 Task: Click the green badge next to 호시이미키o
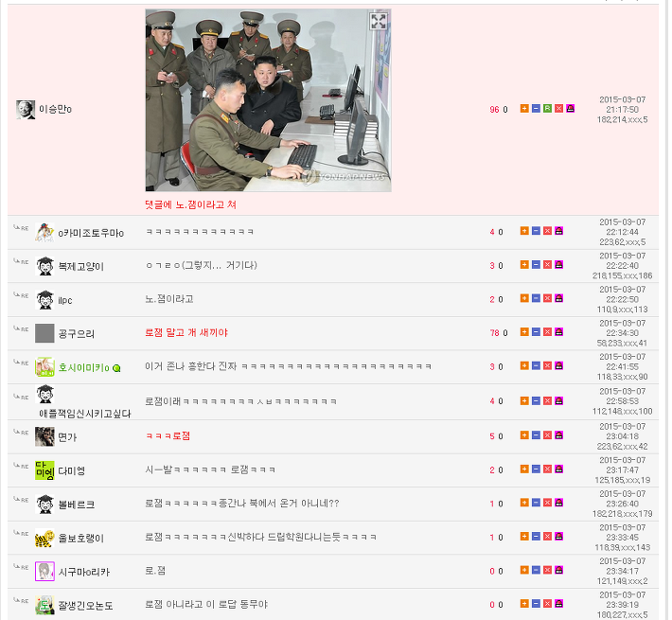(116, 368)
